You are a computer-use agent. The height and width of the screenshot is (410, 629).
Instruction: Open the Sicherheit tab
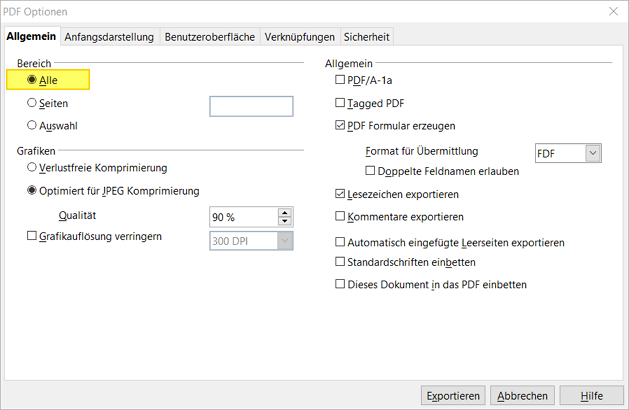coord(366,37)
